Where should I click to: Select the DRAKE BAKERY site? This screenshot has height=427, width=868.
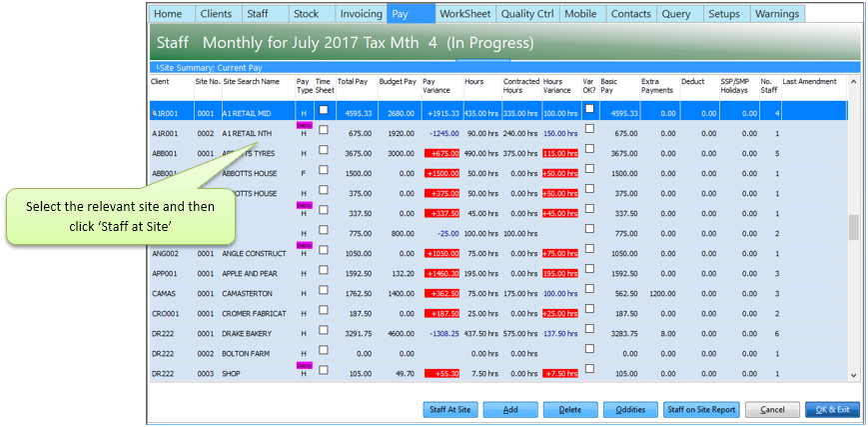(498, 333)
